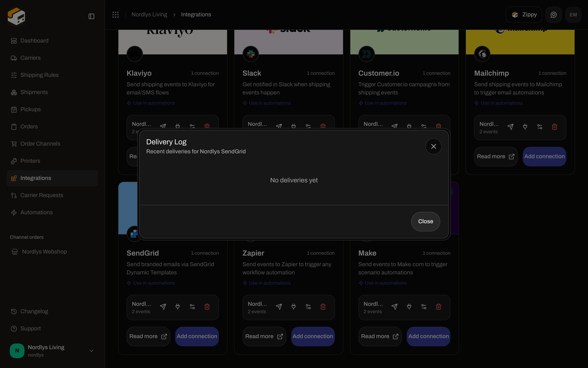Image resolution: width=588 pixels, height=368 pixels.
Task: Click the Mailchimp logo badge
Action: tap(482, 54)
